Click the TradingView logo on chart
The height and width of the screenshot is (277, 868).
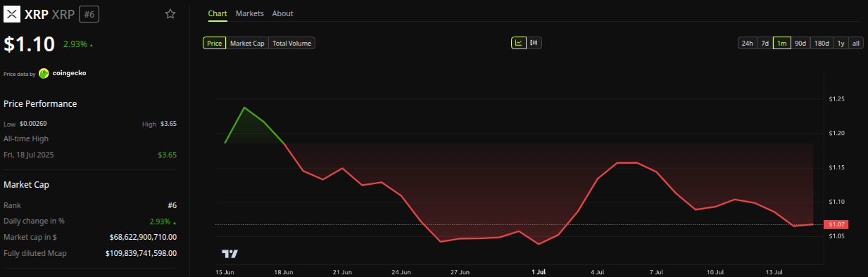click(230, 254)
